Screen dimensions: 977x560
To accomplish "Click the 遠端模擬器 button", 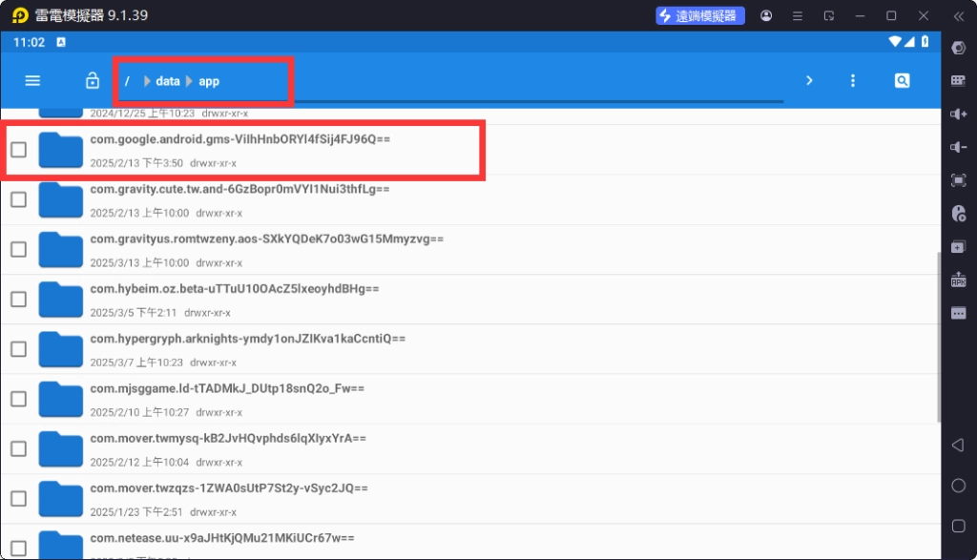I will click(x=699, y=15).
